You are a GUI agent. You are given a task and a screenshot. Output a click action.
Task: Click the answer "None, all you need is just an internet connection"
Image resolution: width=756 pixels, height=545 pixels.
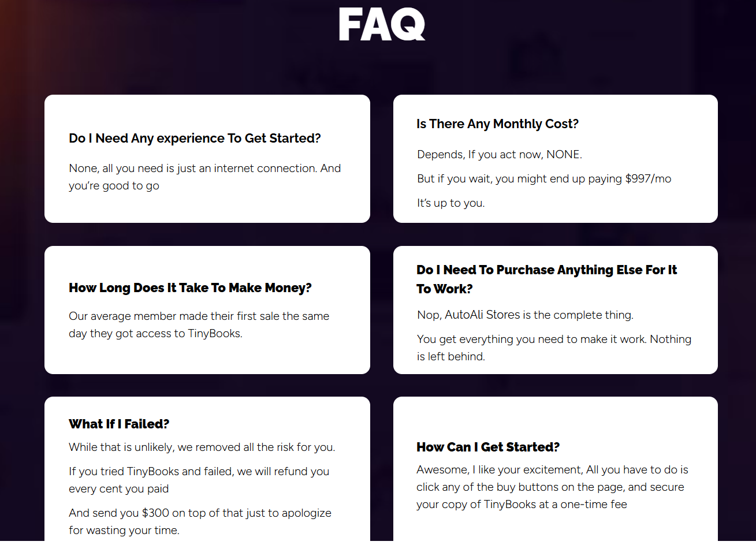pyautogui.click(x=205, y=177)
